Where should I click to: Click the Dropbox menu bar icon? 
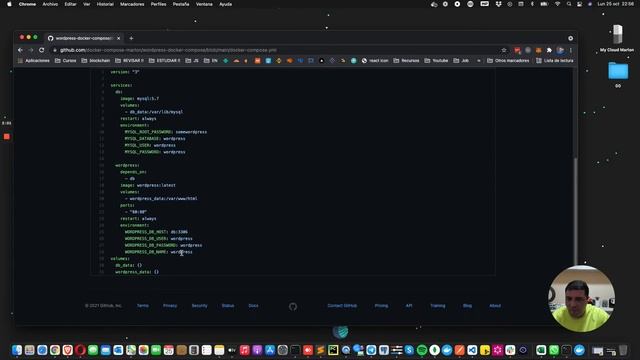pyautogui.click(x=498, y=4)
